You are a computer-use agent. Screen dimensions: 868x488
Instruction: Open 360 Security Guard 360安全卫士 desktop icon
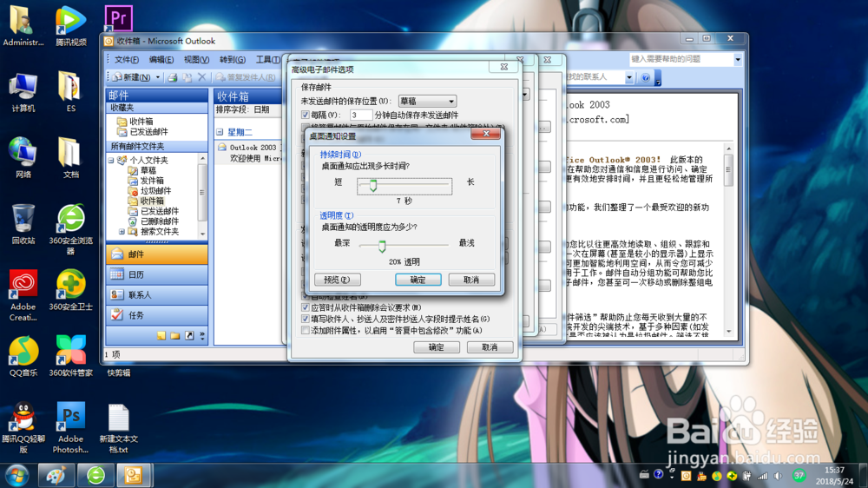pos(71,290)
